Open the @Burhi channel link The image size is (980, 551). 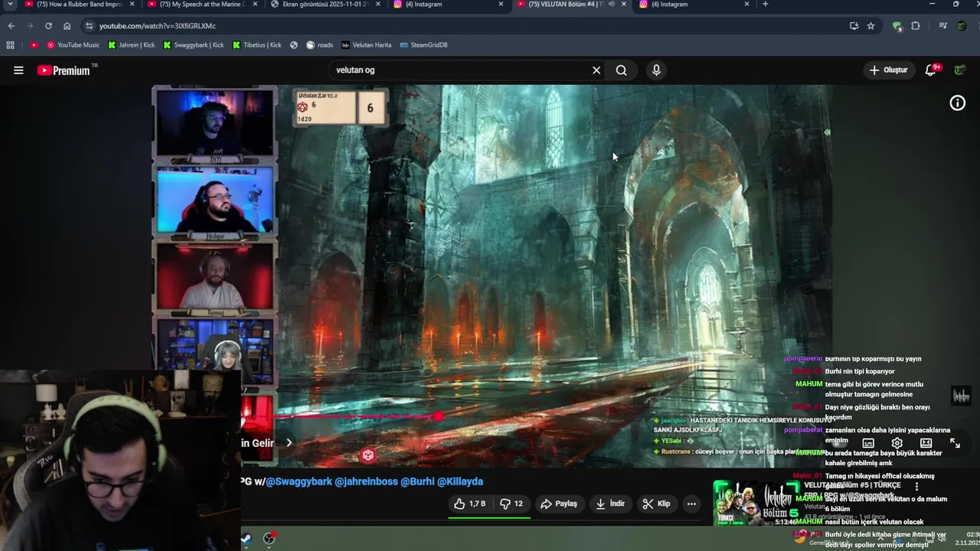(417, 481)
